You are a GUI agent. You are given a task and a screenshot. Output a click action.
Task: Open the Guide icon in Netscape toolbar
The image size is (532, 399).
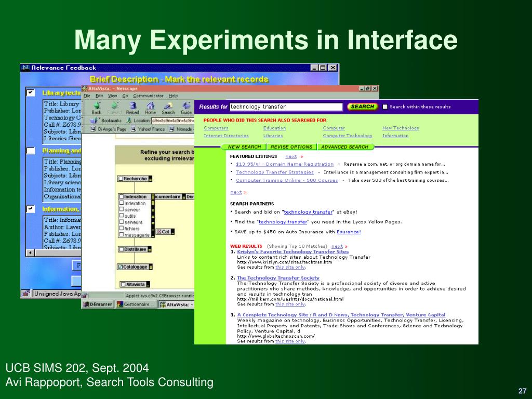click(x=186, y=105)
